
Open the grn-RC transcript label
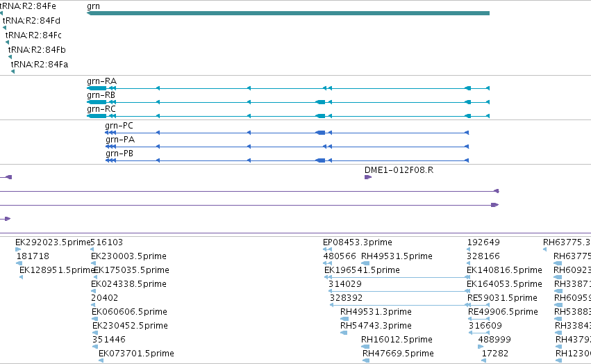tap(101, 109)
